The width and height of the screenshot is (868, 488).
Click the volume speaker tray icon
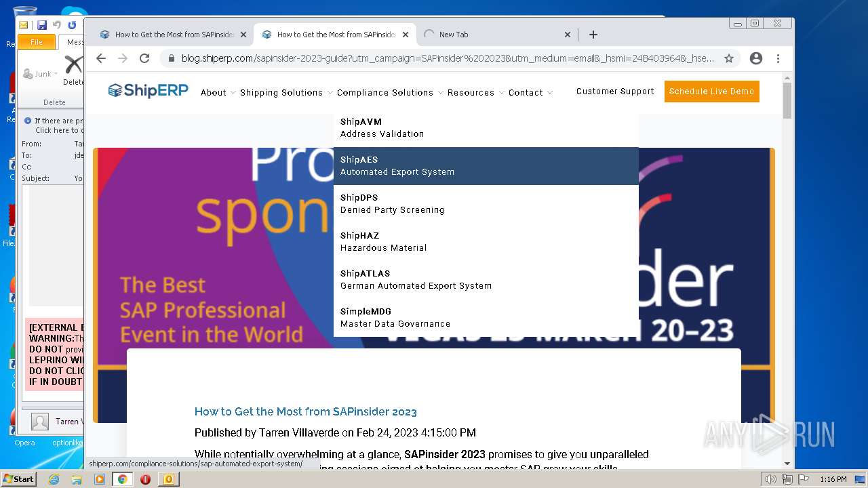click(x=770, y=479)
